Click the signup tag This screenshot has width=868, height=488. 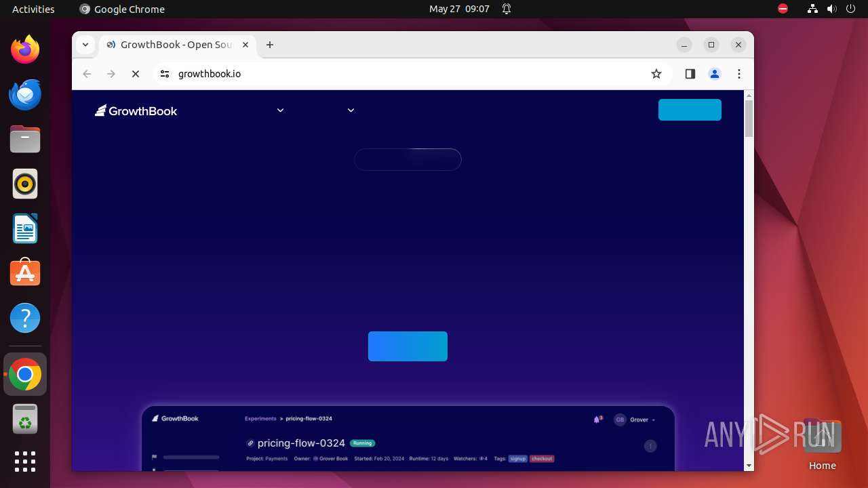[x=518, y=459]
